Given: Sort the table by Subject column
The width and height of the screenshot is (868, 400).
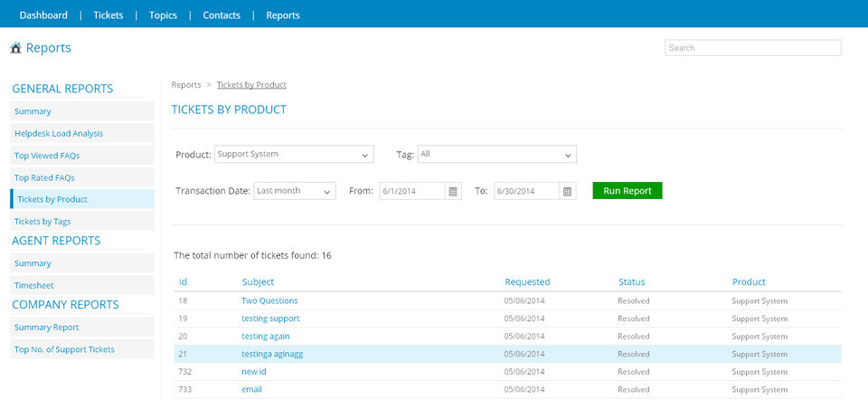Looking at the screenshot, I should tap(258, 281).
